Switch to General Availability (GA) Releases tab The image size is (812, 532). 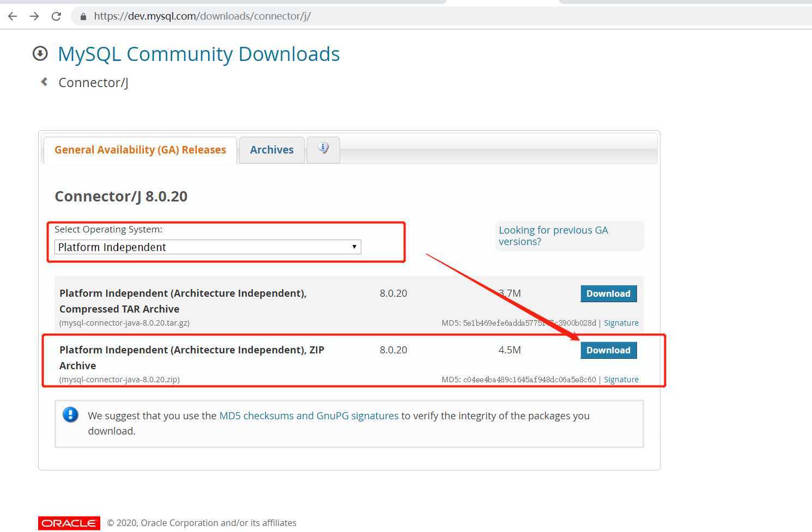tap(140, 150)
